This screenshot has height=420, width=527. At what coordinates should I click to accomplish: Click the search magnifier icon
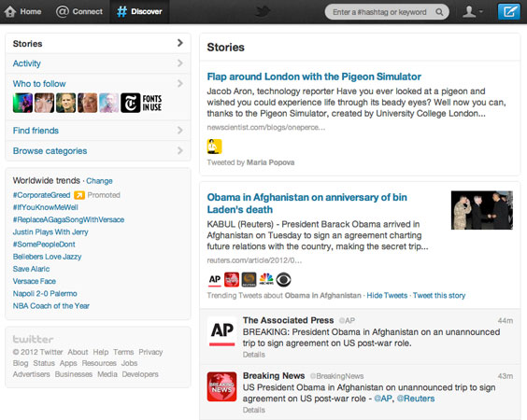[x=439, y=12]
